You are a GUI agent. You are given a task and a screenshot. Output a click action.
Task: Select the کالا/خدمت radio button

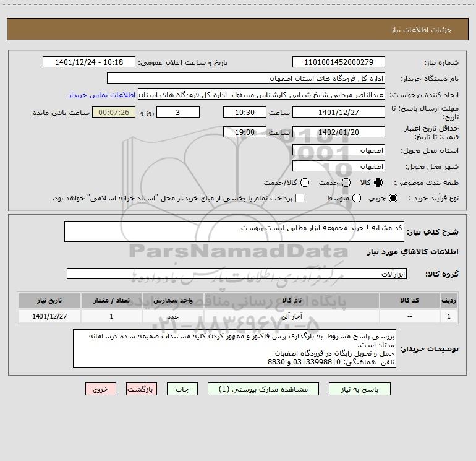305,183
